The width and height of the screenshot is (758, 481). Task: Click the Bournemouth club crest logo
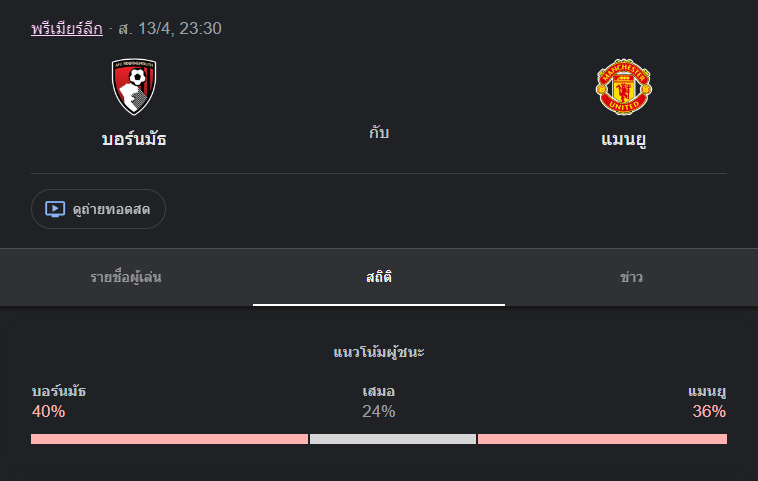pos(134,87)
